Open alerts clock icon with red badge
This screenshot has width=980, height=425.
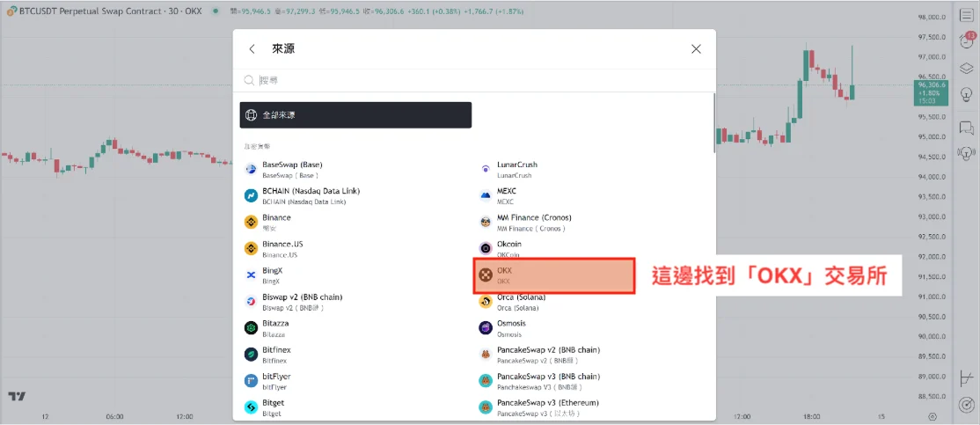point(966,41)
